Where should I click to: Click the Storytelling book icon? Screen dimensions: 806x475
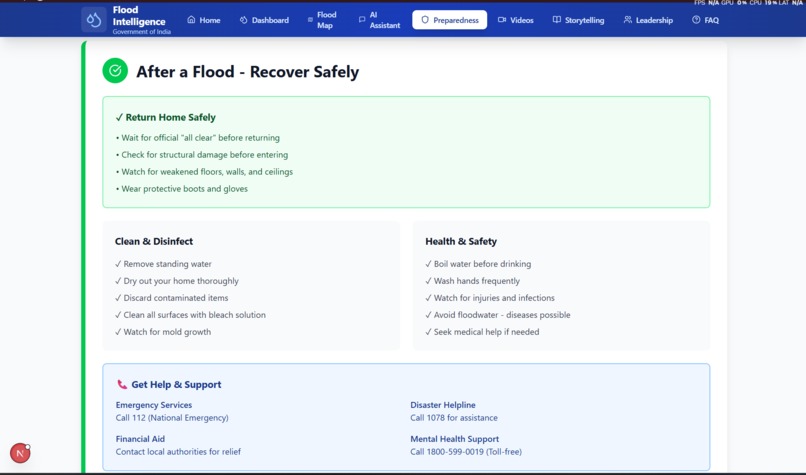point(557,20)
